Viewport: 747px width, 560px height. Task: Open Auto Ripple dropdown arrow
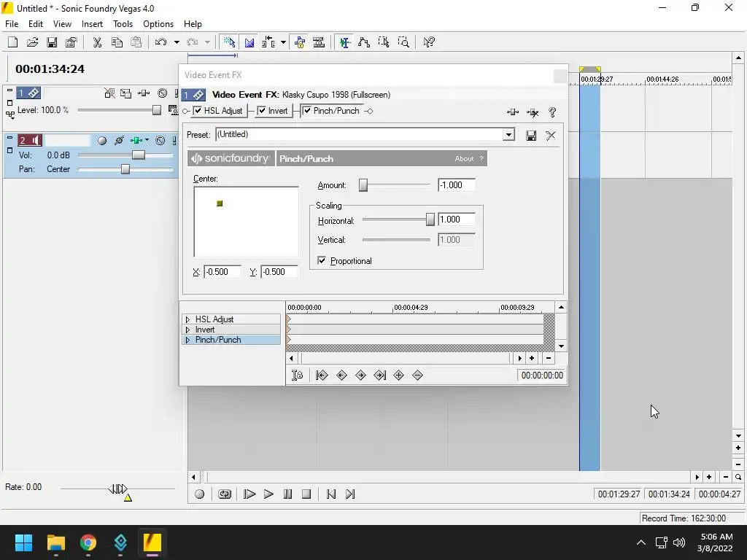tap(284, 42)
